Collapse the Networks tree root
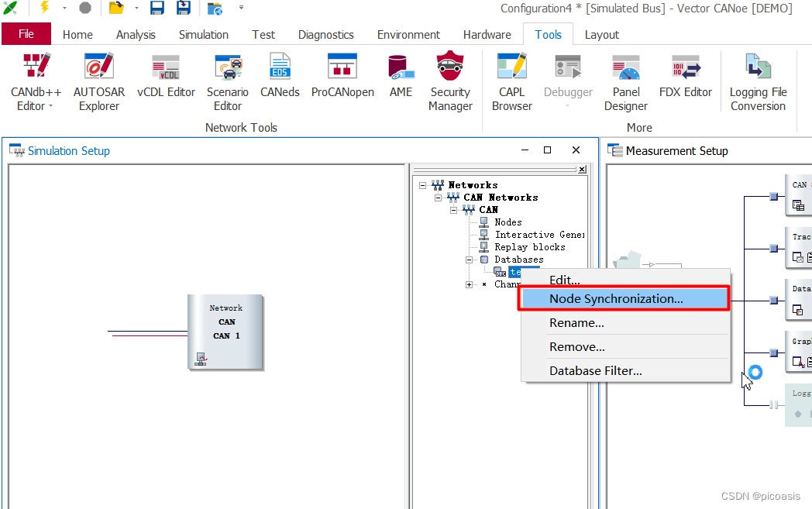This screenshot has height=509, width=812. (x=422, y=185)
